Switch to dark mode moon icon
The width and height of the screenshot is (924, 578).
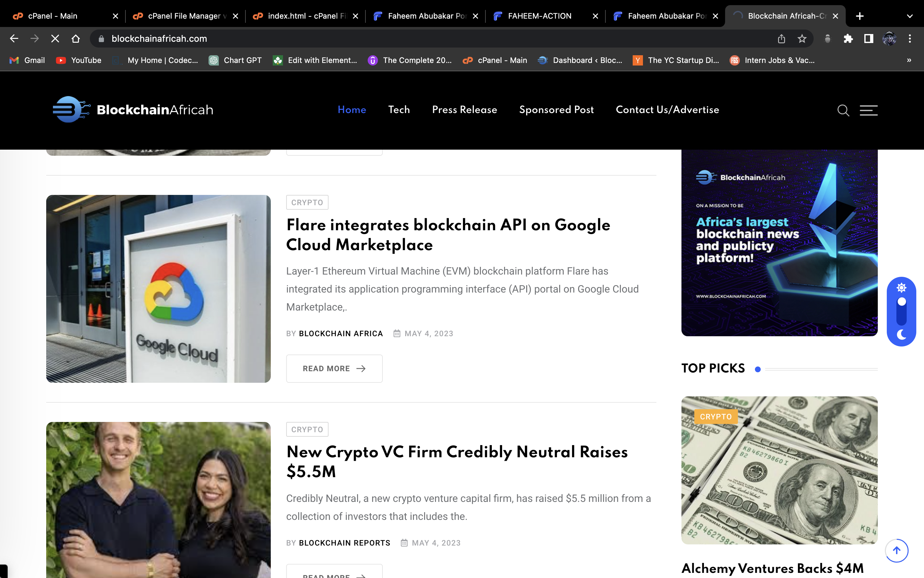pyautogui.click(x=902, y=335)
